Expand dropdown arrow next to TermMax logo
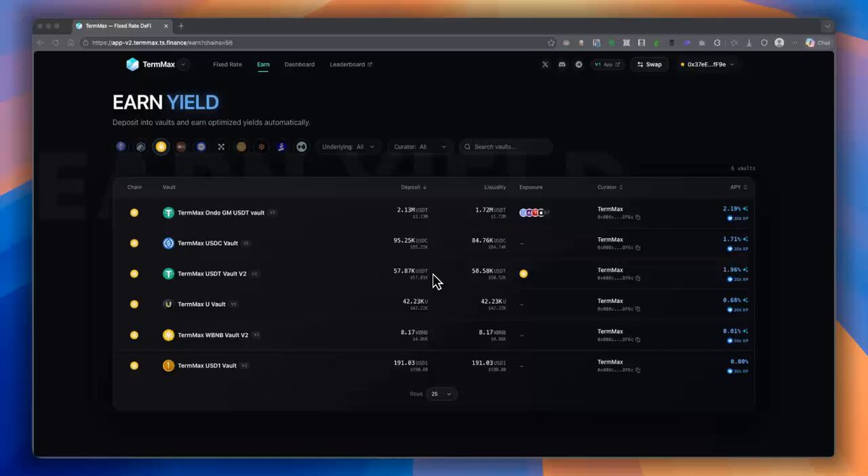The height and width of the screenshot is (476, 868). point(183,64)
